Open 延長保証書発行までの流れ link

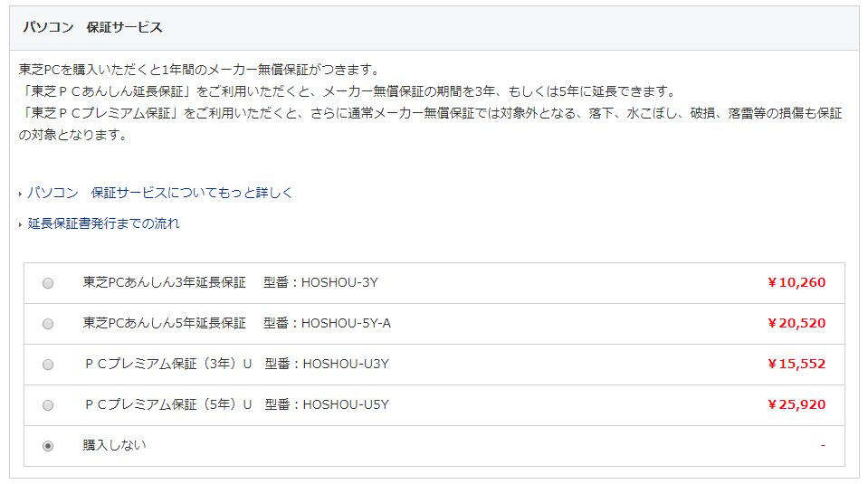tap(103, 223)
